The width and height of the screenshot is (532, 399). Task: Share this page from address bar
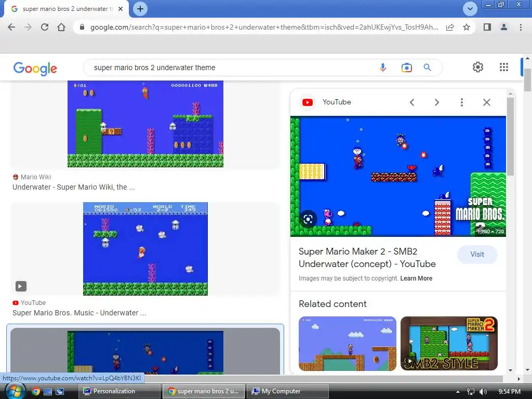pyautogui.click(x=450, y=27)
